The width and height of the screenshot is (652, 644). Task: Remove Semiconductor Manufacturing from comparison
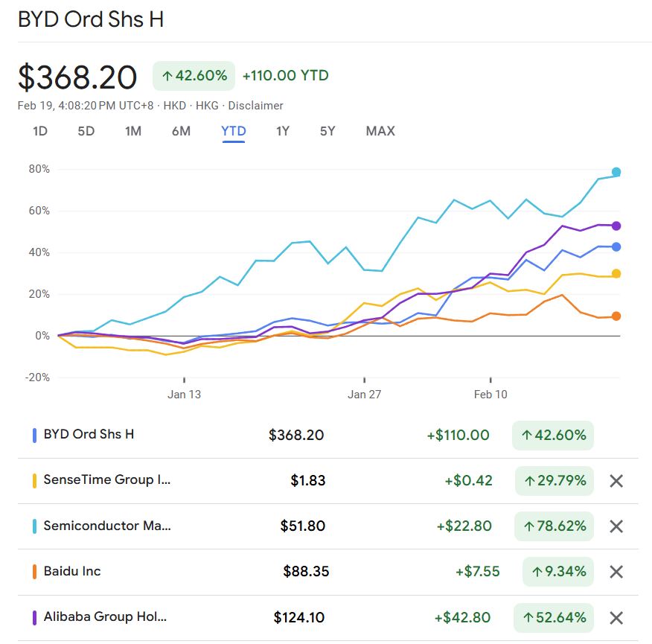tap(616, 526)
